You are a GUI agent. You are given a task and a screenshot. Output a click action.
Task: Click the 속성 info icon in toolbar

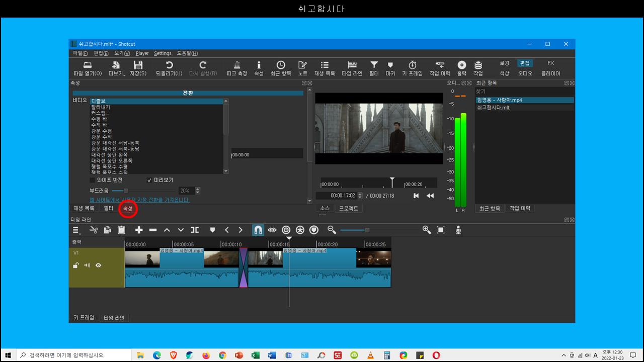coord(259,69)
